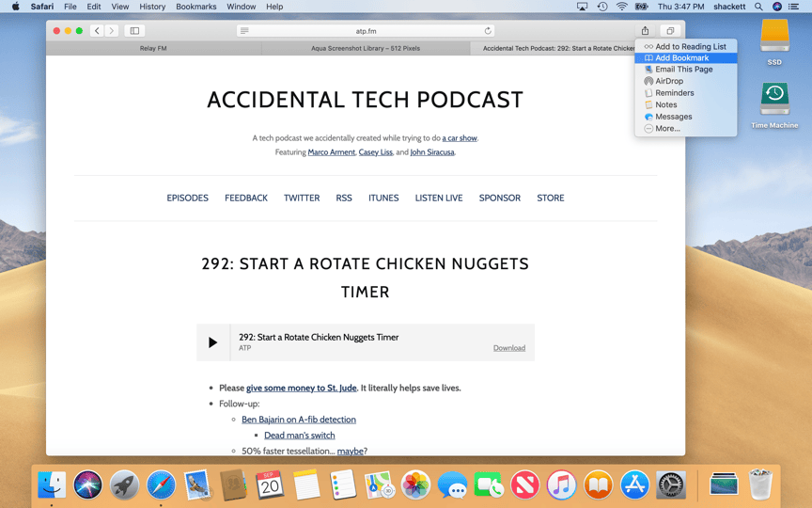Open the Wi-Fi menu bar icon

coord(622,7)
